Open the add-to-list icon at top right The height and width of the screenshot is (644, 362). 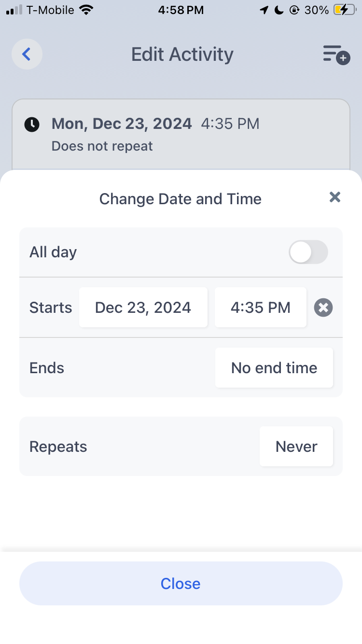[336, 54]
